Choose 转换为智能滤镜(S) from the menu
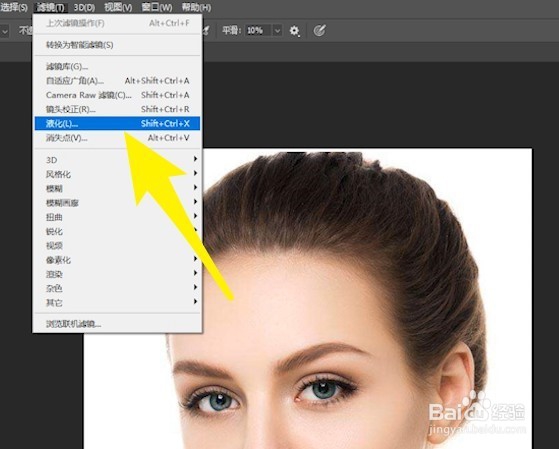This screenshot has height=449, width=559. point(117,45)
